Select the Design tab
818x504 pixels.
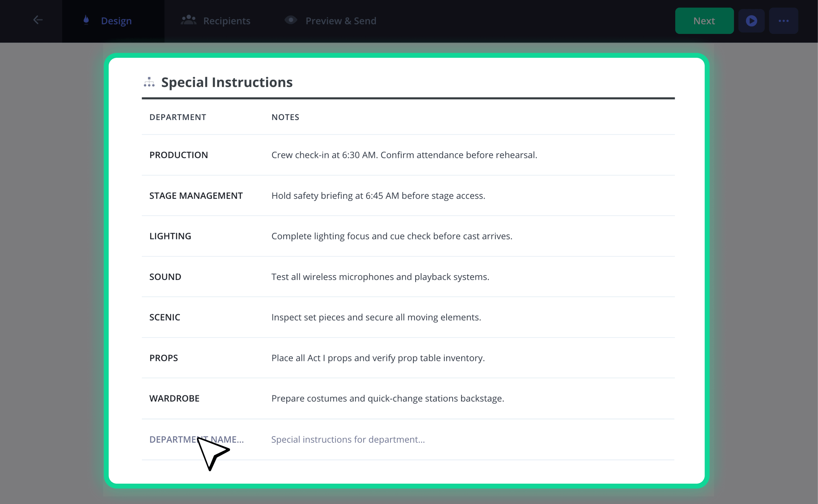click(113, 21)
